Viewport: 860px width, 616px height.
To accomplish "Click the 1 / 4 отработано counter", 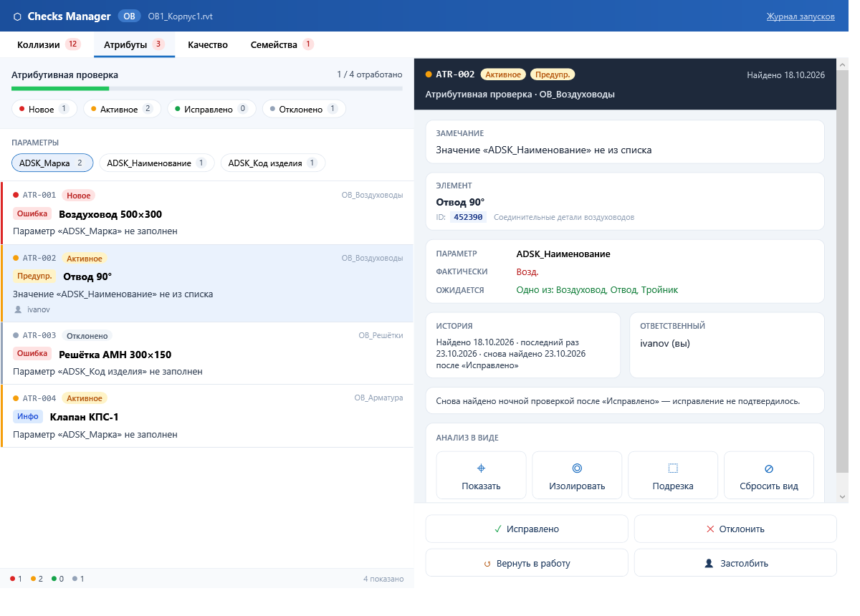I will coord(370,74).
